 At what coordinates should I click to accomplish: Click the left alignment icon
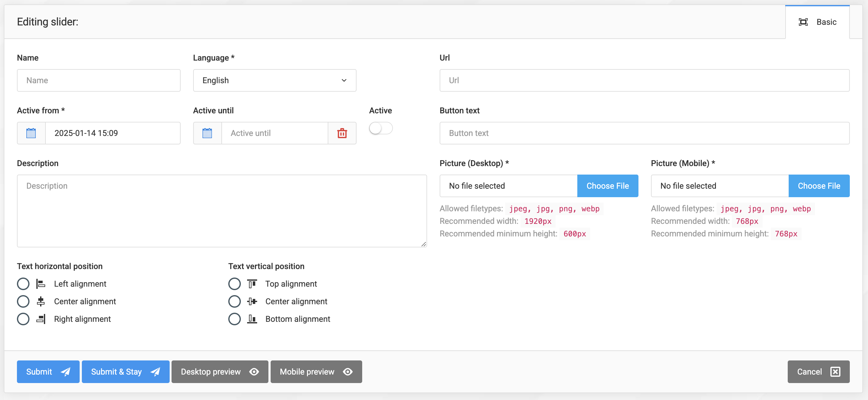[41, 284]
